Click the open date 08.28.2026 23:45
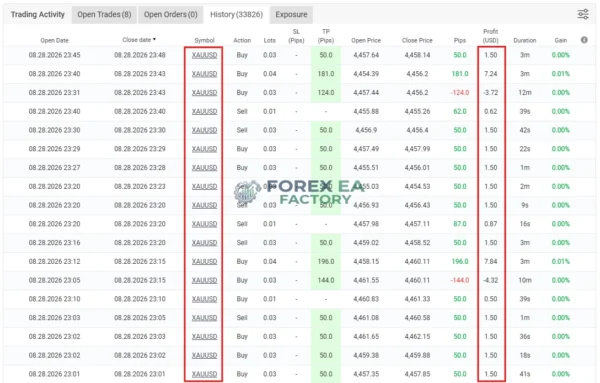 pos(54,55)
